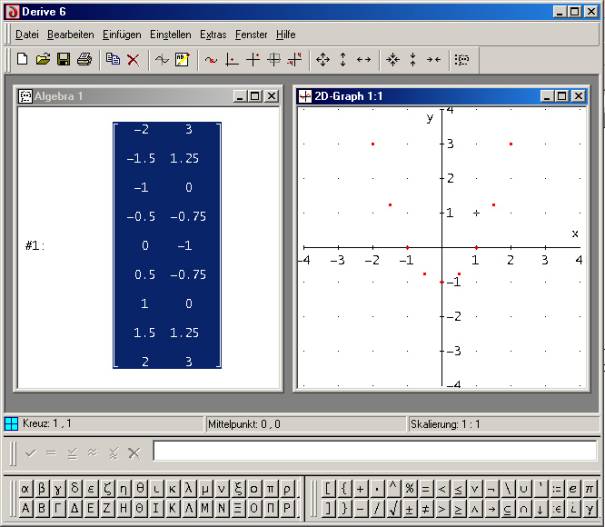The height and width of the screenshot is (527, 605).
Task: Click the gray sine wave plot-expression icon
Action: tap(162, 59)
